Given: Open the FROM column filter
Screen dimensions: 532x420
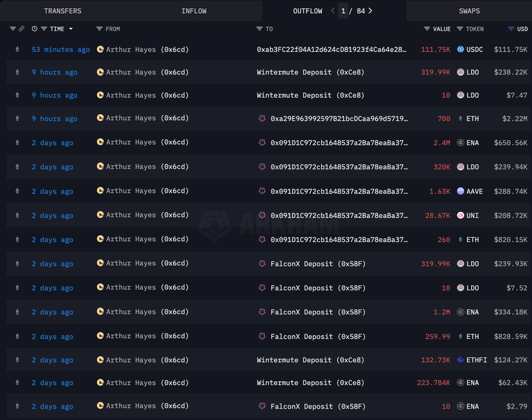Looking at the screenshot, I should (x=100, y=29).
